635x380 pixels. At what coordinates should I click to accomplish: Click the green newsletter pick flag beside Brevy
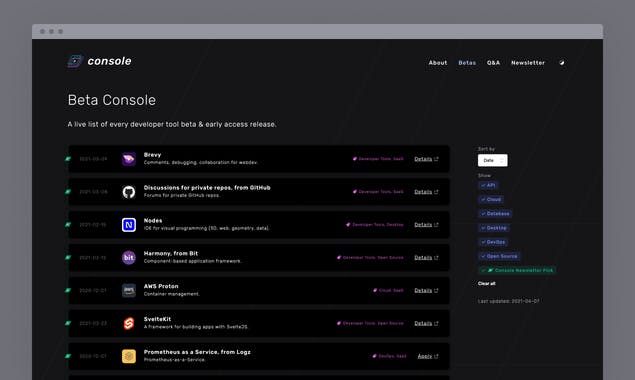(68, 159)
